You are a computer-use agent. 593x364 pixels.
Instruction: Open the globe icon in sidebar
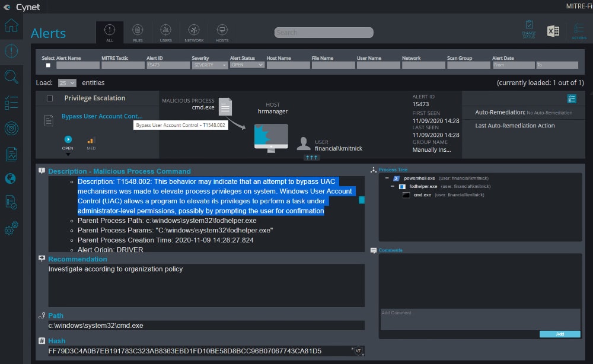[11, 178]
